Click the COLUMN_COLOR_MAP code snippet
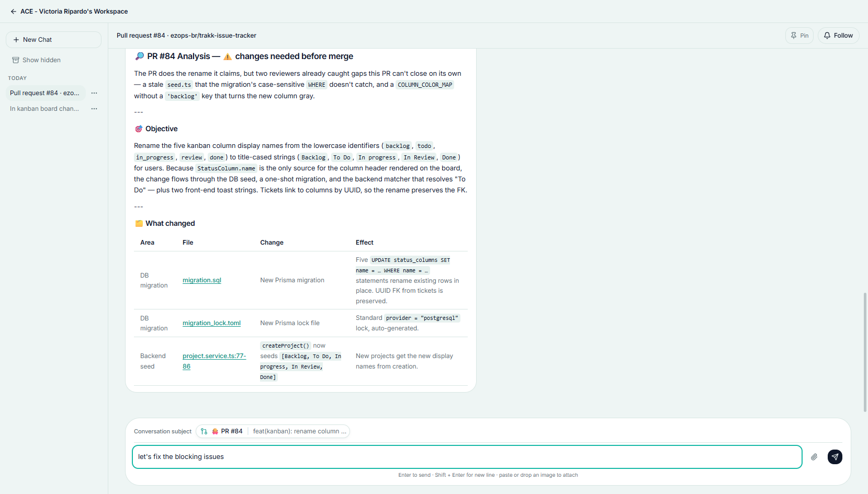Screen dimensions: 868x494 pos(425,85)
